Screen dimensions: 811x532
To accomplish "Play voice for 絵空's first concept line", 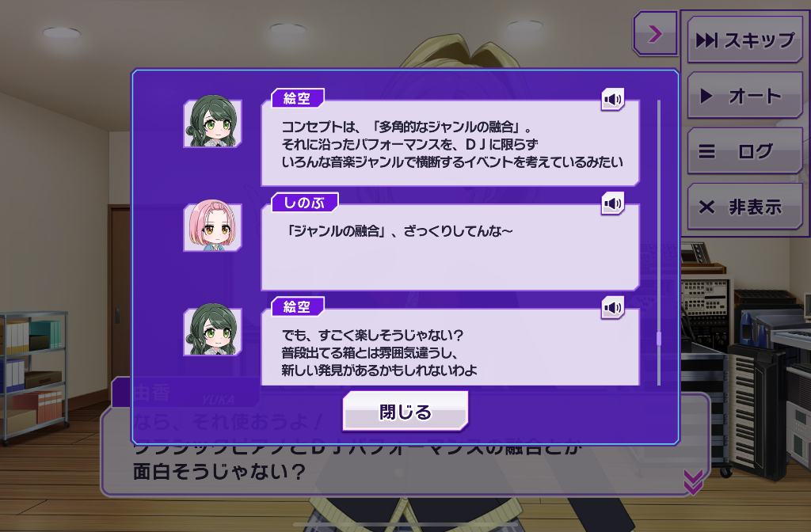I will tap(613, 99).
